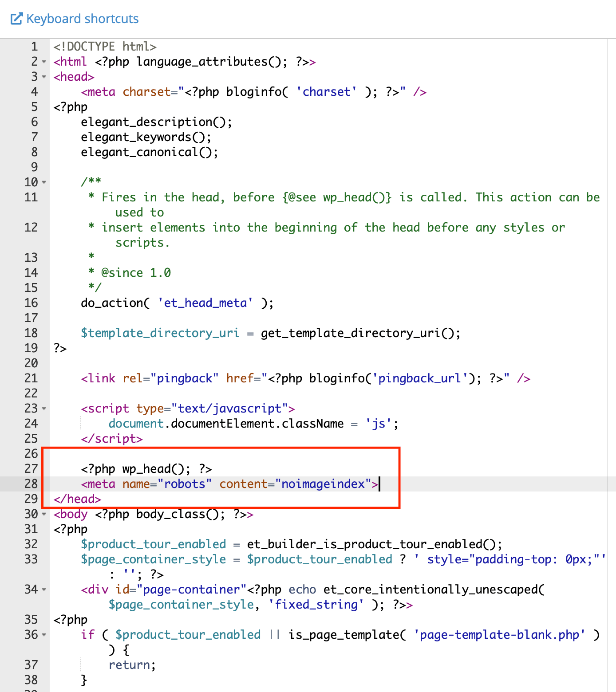Collapse the body tag fold on line 30
Viewport: 616px width, 692px height.
(x=44, y=514)
